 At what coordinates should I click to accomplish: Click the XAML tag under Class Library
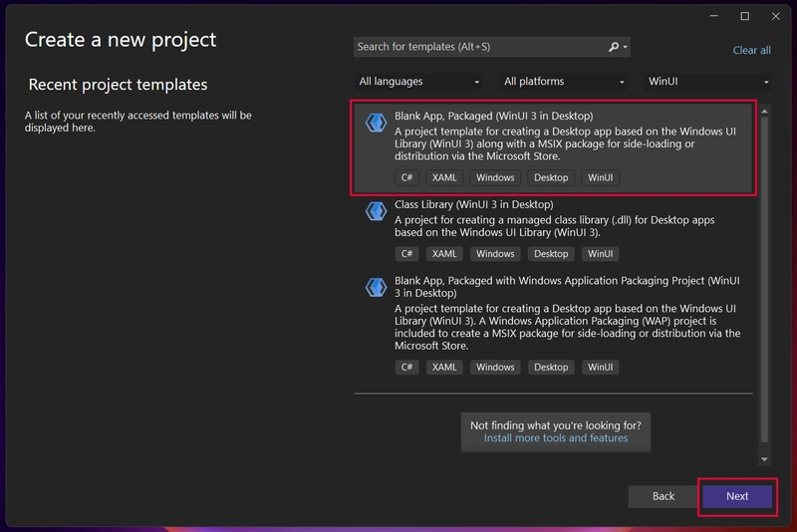tap(444, 254)
